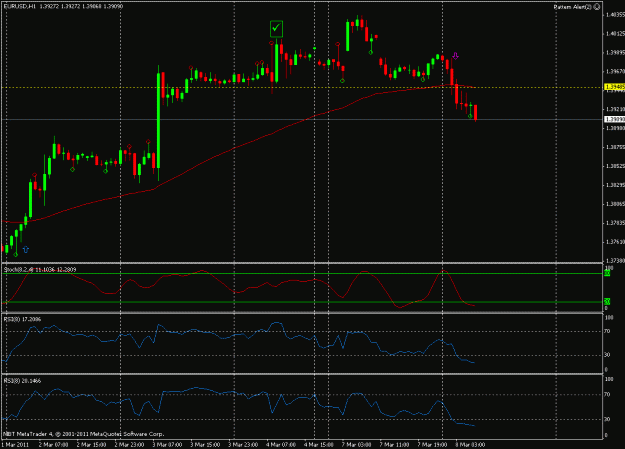Click the white current price tag 1.39090
This screenshot has height=449, width=625.
[x=614, y=119]
